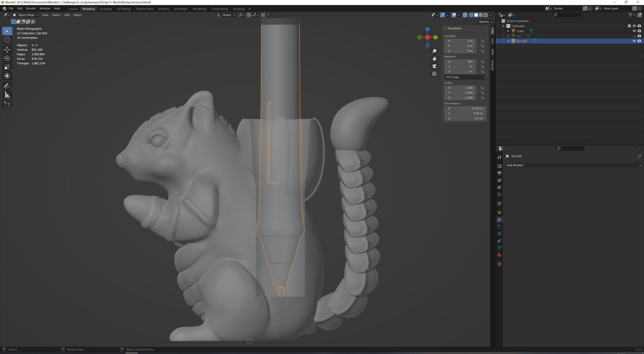
Task: Expand the Set.002 tree item
Action: (508, 41)
